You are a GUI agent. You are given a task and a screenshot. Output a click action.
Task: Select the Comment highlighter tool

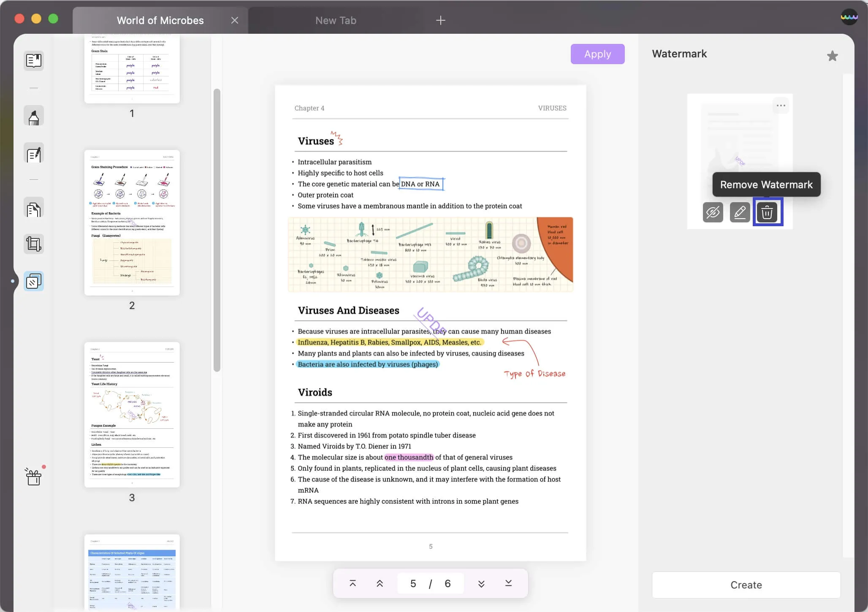[34, 116]
